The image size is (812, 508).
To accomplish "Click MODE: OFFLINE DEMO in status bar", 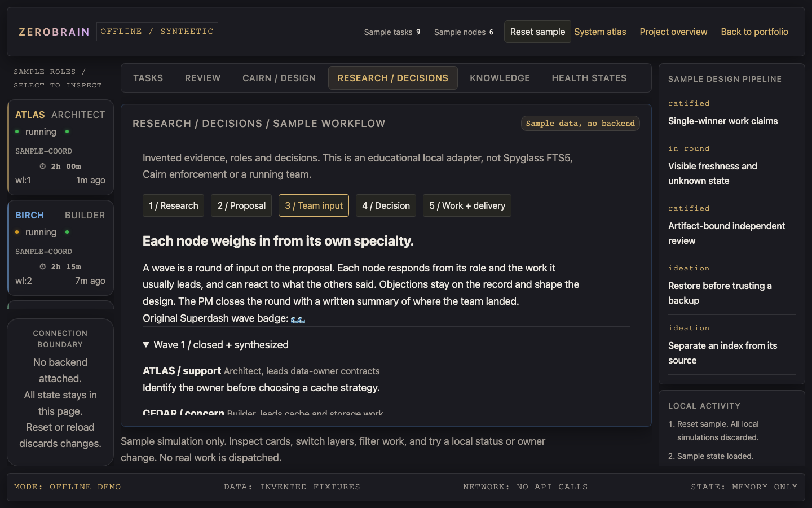I will coord(67,487).
